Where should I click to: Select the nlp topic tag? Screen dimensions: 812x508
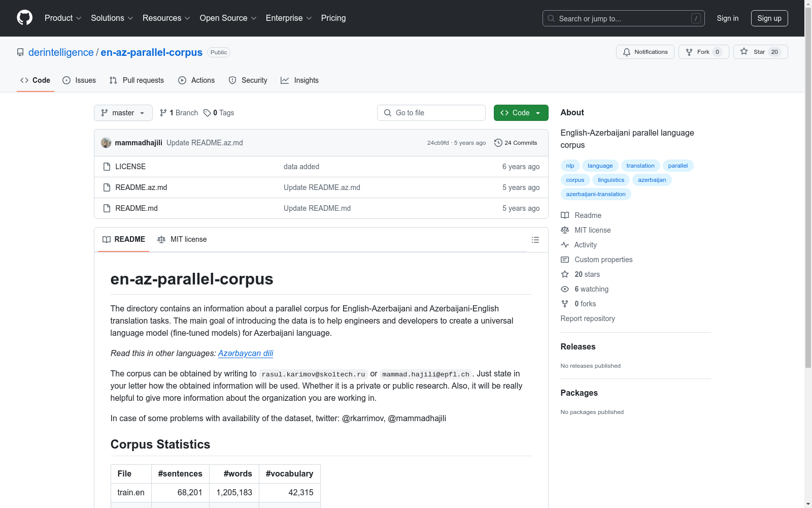(x=570, y=166)
